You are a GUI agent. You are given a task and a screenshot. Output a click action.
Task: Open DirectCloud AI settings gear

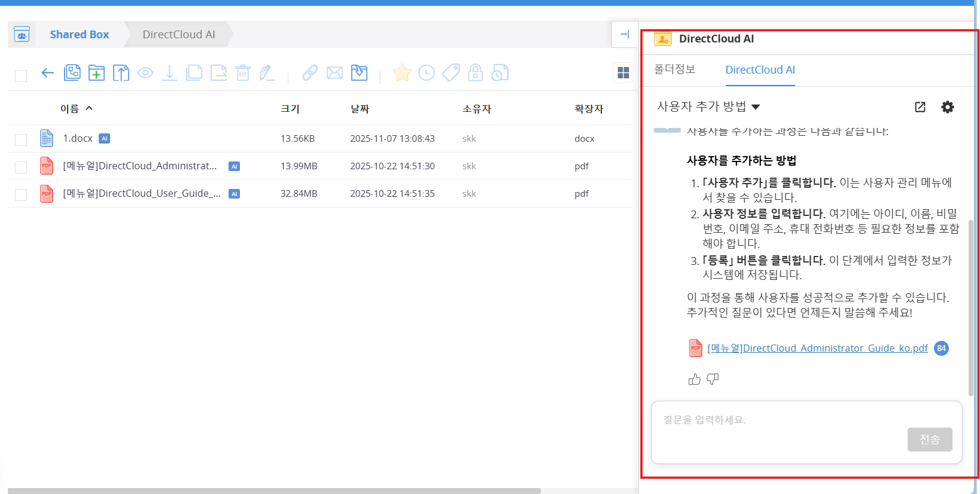(948, 107)
